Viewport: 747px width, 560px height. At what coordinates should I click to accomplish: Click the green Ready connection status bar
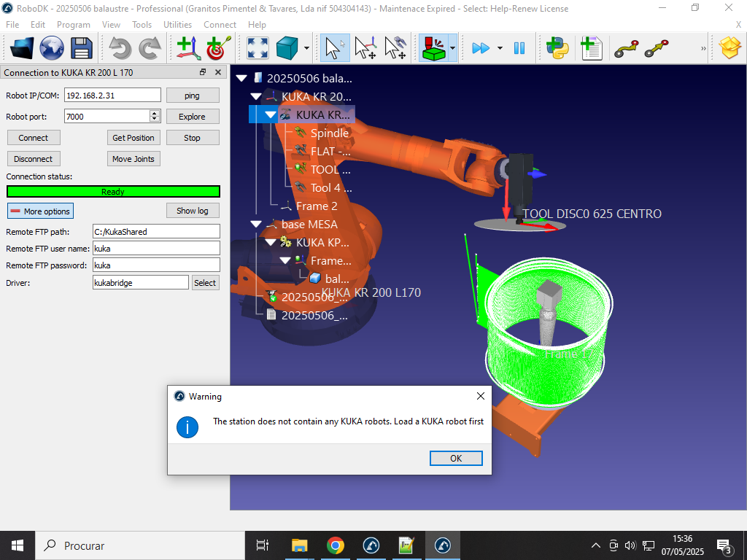tap(113, 192)
